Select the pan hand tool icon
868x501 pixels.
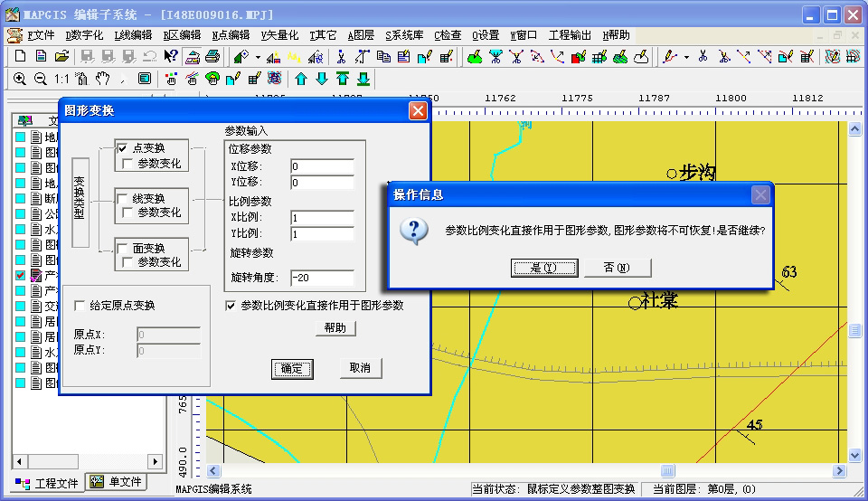coord(102,80)
